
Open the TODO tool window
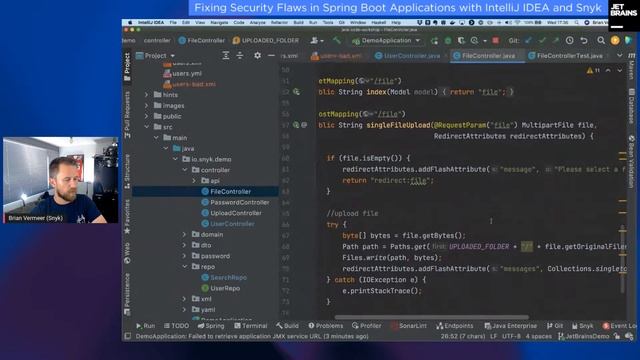coord(176,326)
